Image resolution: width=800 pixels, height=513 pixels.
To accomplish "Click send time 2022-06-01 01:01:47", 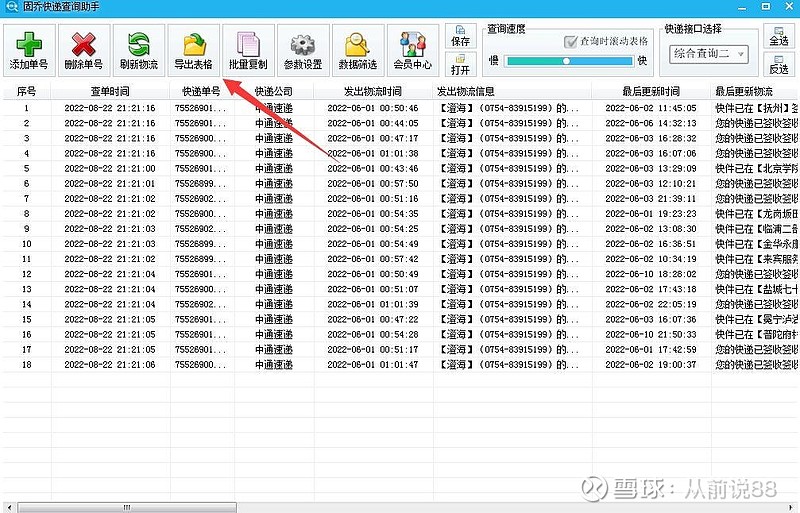I will click(x=372, y=365).
